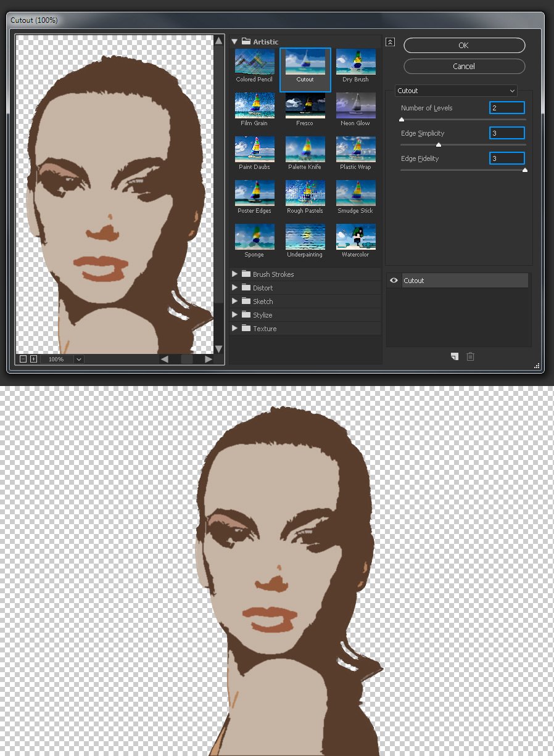The height and width of the screenshot is (756, 554).
Task: Select the Colored Pencil filter thumbnail
Action: 254,62
